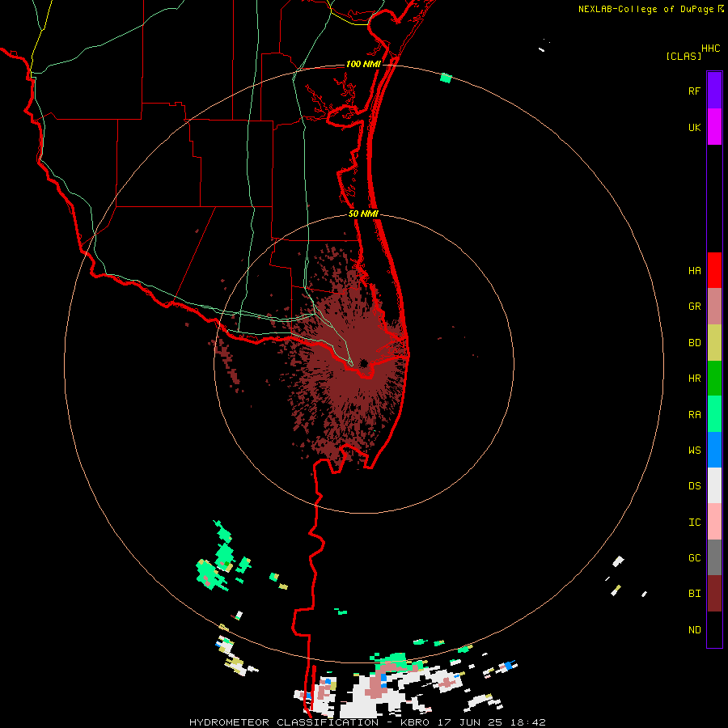The width and height of the screenshot is (728, 728).
Task: Click the HHC product label
Action: click(711, 49)
